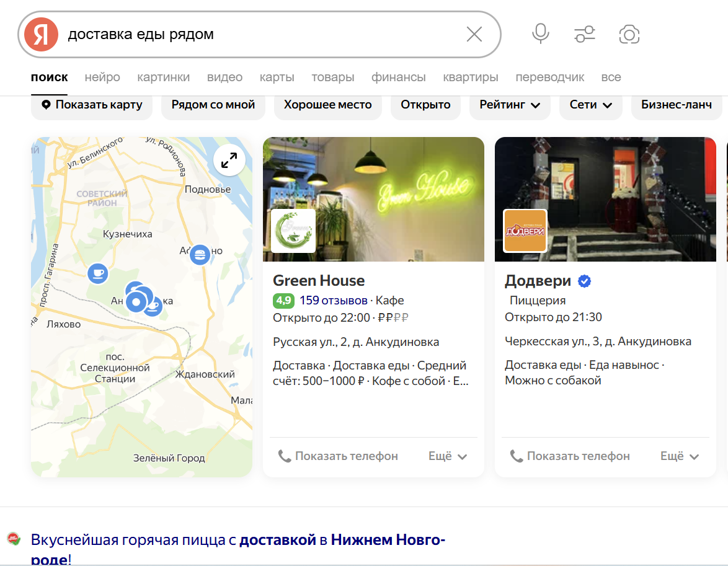Click the Ляхово label on the map
This screenshot has height=566, width=728.
click(x=64, y=324)
